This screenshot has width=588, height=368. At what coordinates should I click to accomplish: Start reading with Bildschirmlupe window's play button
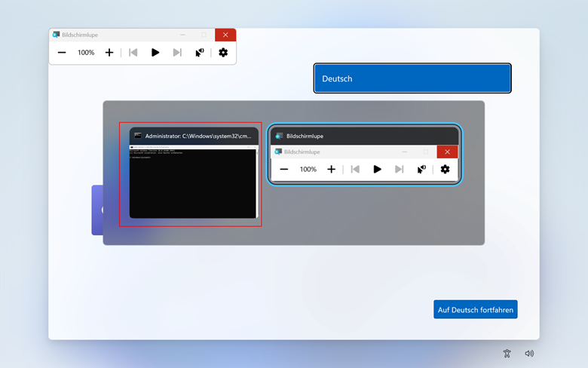[155, 53]
